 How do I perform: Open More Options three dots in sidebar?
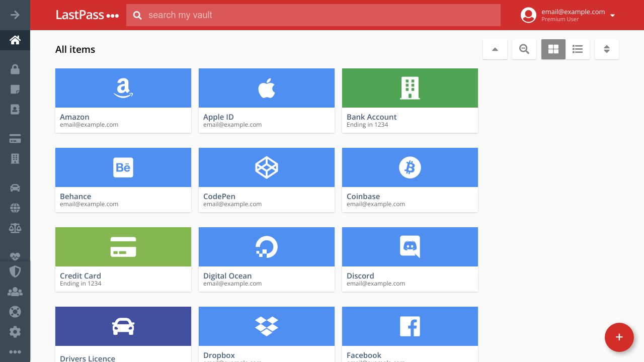click(15, 352)
